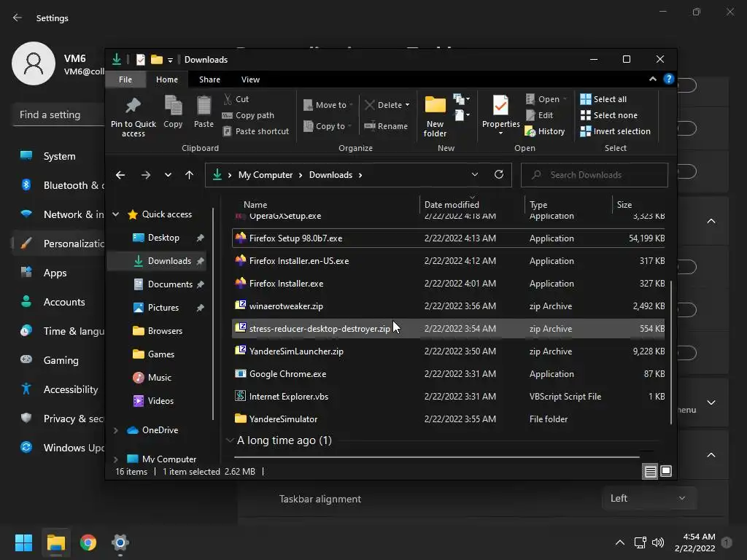The width and height of the screenshot is (747, 560).
Task: Click the Cut scissors command
Action: coord(236,99)
